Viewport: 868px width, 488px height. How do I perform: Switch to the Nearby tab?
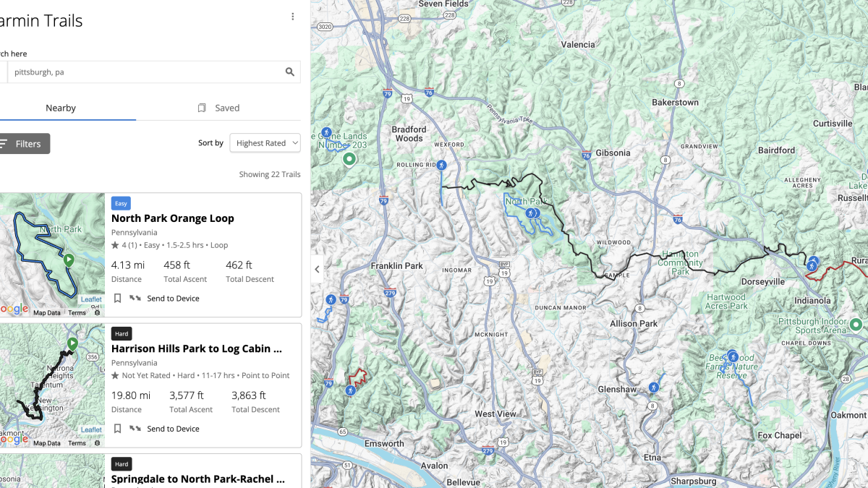pyautogui.click(x=61, y=108)
